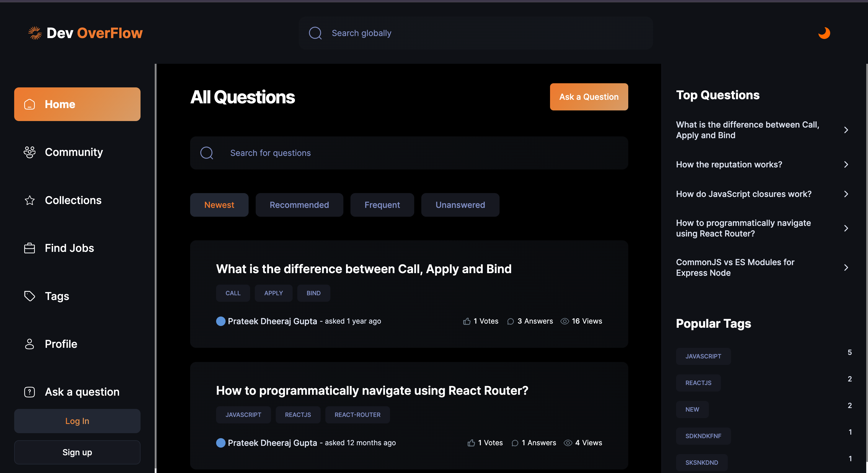This screenshot has width=868, height=473.
Task: Select the Frequent filter tab
Action: point(382,205)
